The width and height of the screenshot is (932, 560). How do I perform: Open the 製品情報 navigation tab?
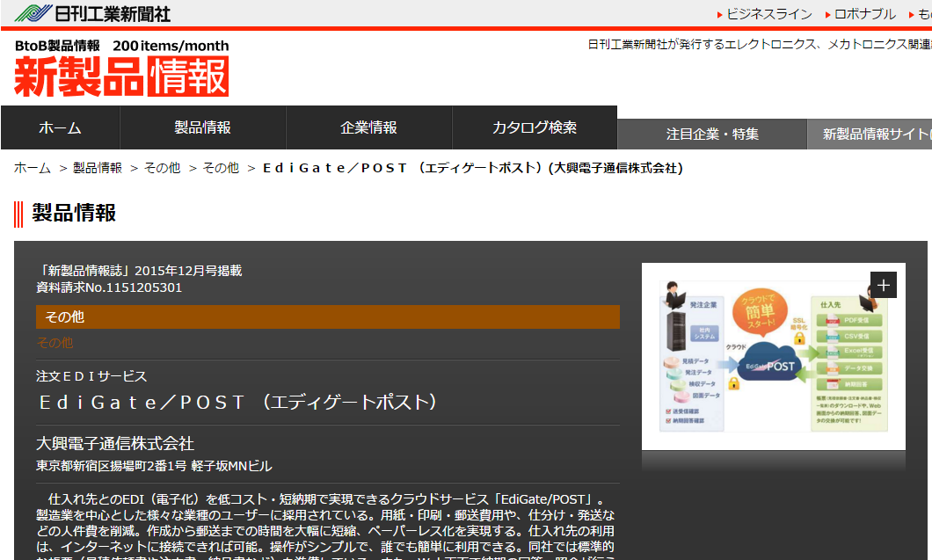tap(202, 127)
